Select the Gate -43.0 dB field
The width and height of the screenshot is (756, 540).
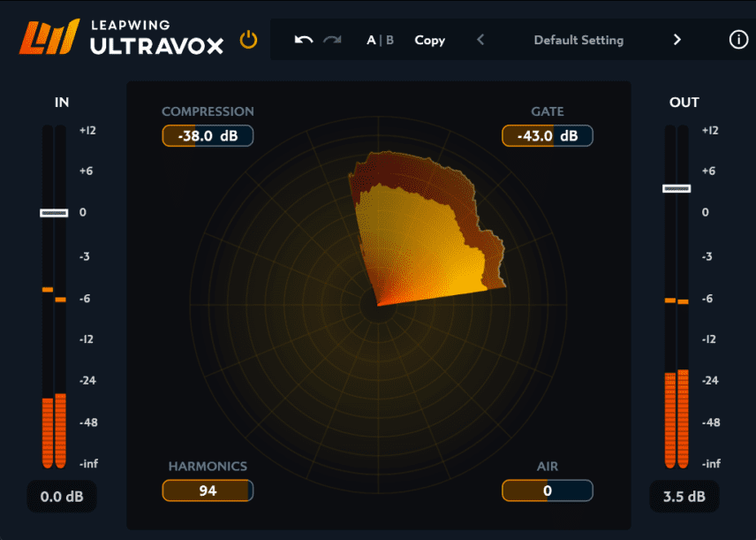pyautogui.click(x=548, y=135)
